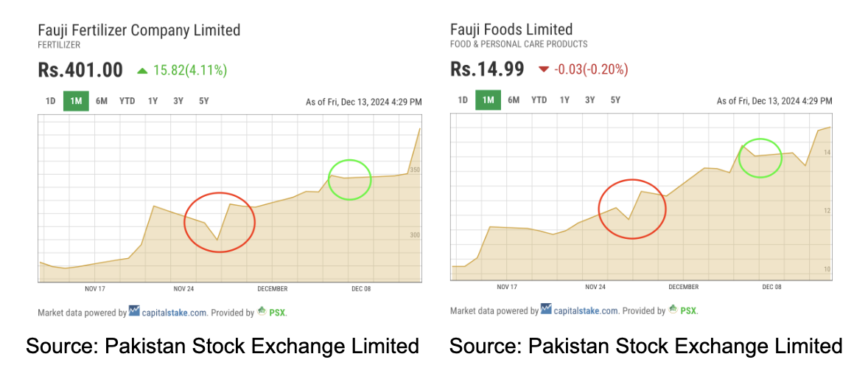Choose 1Y range on Fauji Fertilizer chart
Viewport: 868px width, 382px height.
[x=153, y=102]
